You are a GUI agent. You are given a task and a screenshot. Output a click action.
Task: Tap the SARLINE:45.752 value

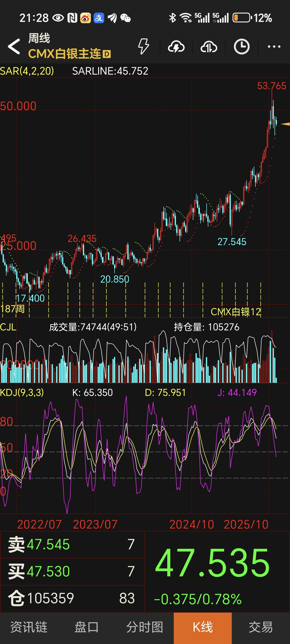(x=110, y=71)
